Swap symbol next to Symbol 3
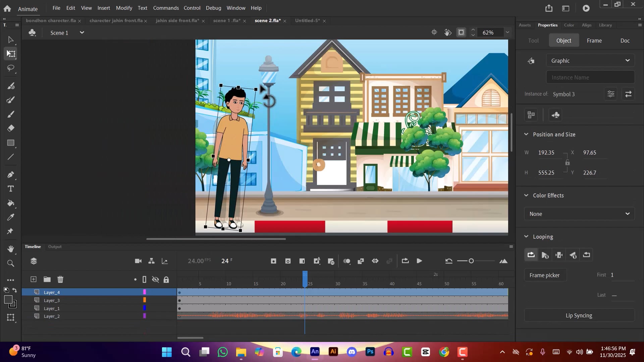The width and height of the screenshot is (644, 362). tap(628, 94)
